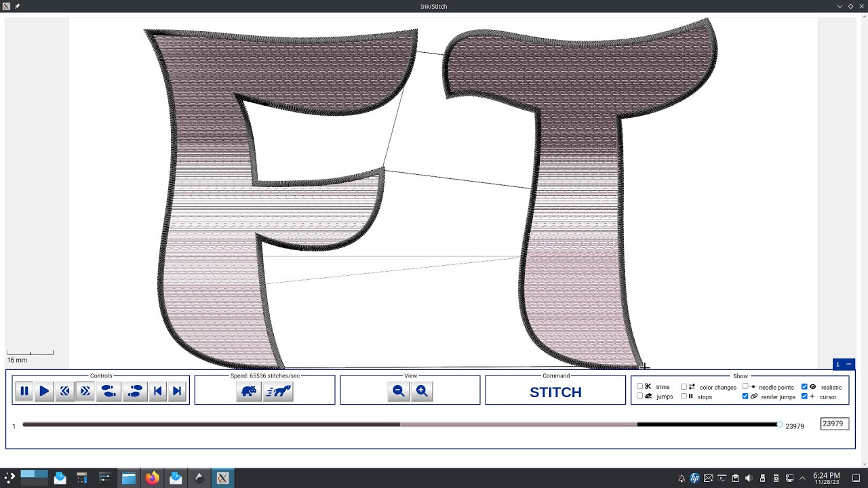Click the 16 mm scale indicator
Viewport: 868px width, 488px height.
click(30, 357)
